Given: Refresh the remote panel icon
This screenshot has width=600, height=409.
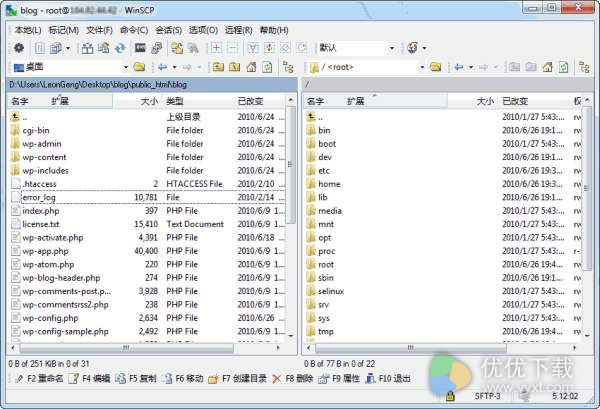Looking at the screenshot, I should 564,67.
